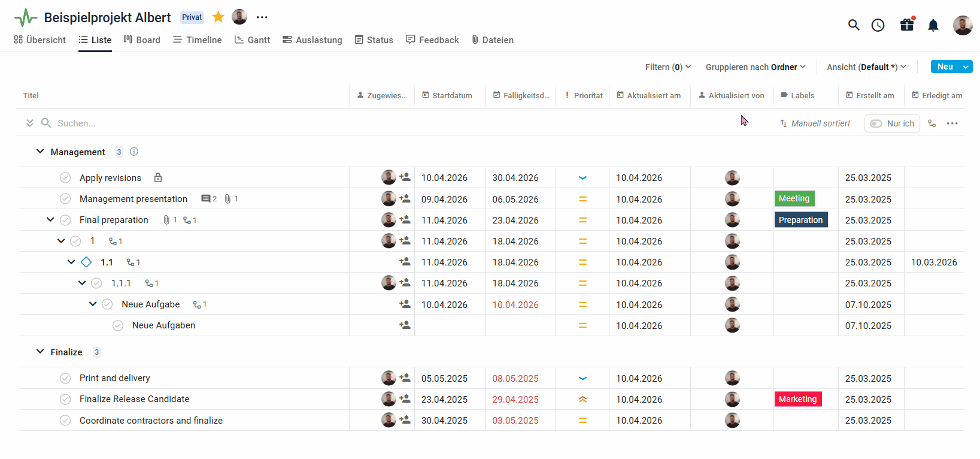Mark Apply revisions task as done

click(65, 178)
